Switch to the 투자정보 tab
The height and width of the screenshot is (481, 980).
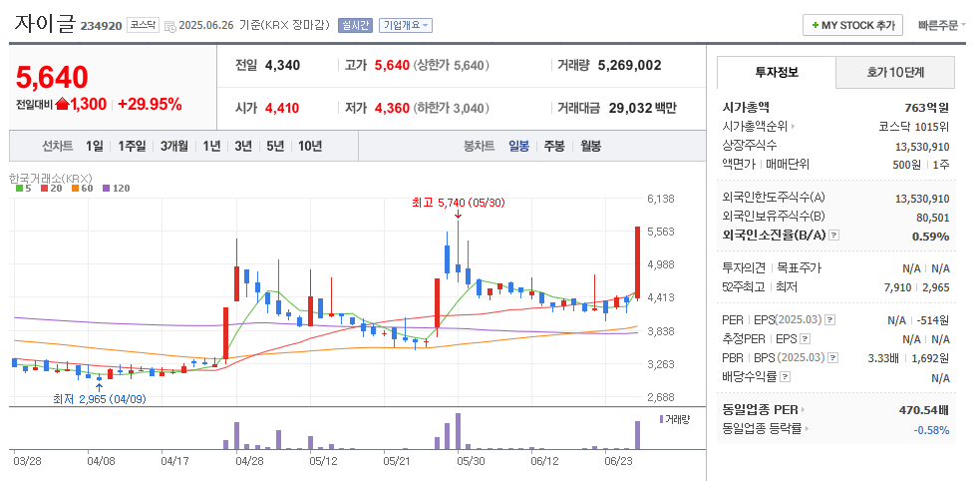(x=777, y=72)
